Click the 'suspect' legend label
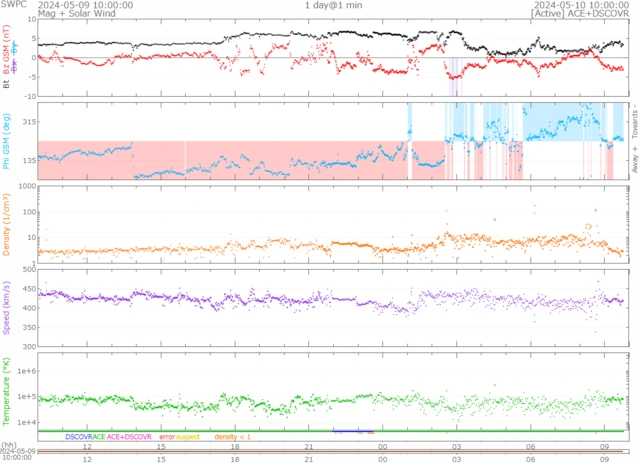Image resolution: width=640 pixels, height=463 pixels. click(189, 437)
